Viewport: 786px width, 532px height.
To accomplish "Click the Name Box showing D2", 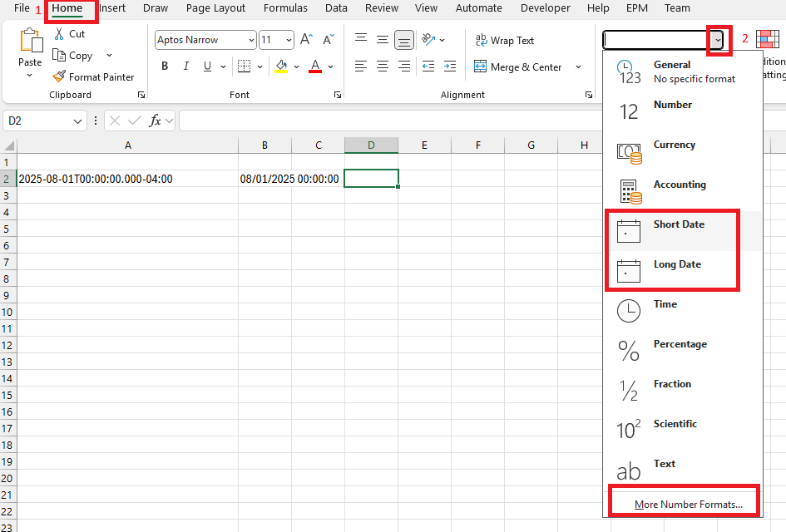I will coord(44,121).
